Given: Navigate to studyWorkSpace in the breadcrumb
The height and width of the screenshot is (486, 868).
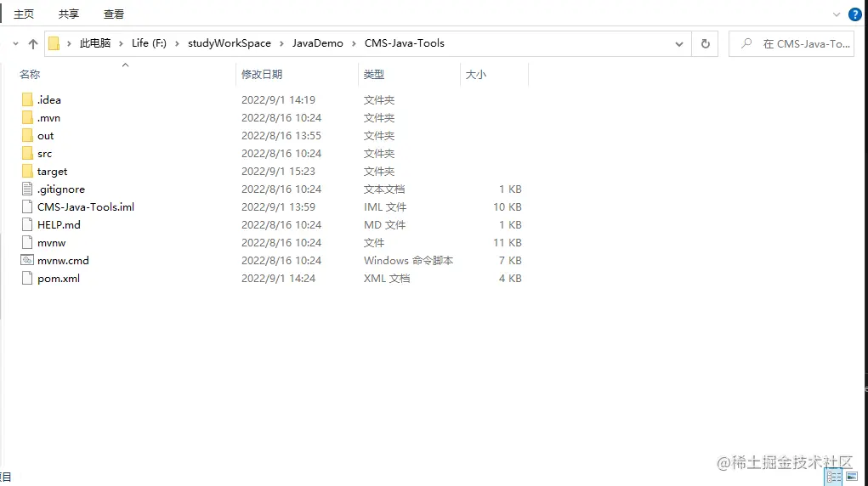Looking at the screenshot, I should point(230,43).
